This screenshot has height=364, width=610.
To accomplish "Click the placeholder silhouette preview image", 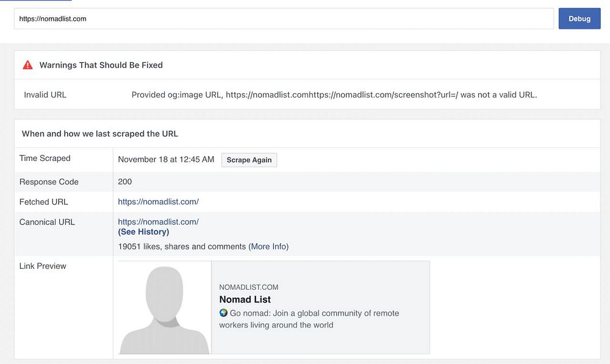I will click(x=165, y=308).
